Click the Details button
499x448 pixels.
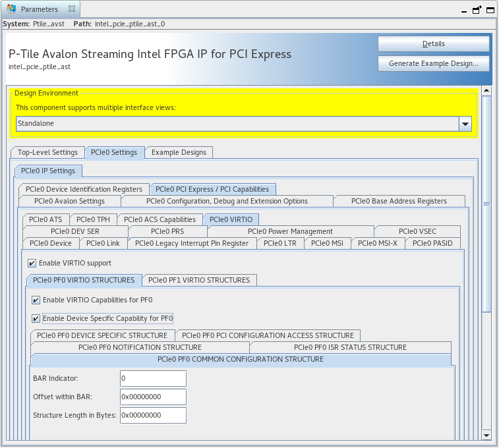pos(433,43)
